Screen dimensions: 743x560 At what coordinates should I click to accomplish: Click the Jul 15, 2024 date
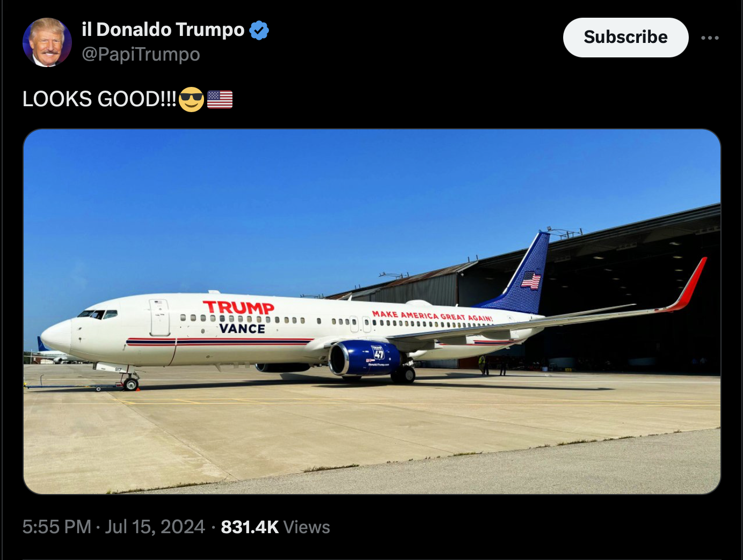[155, 527]
